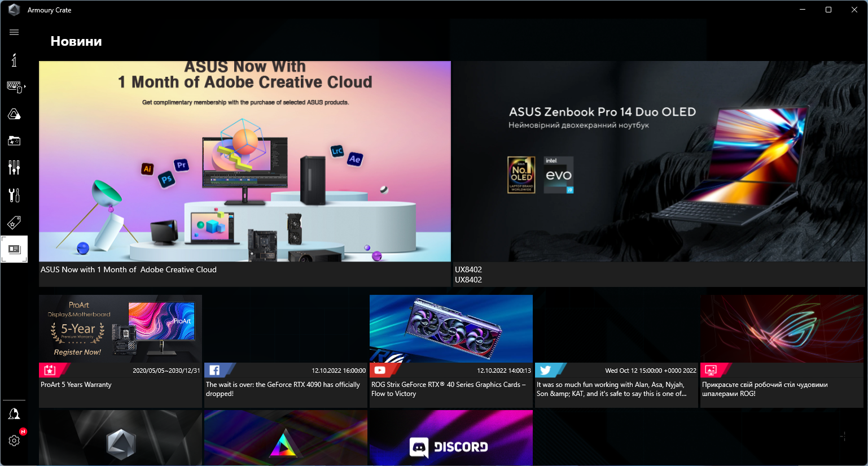
Task: Close the Armoury Crate window
Action: [x=854, y=10]
